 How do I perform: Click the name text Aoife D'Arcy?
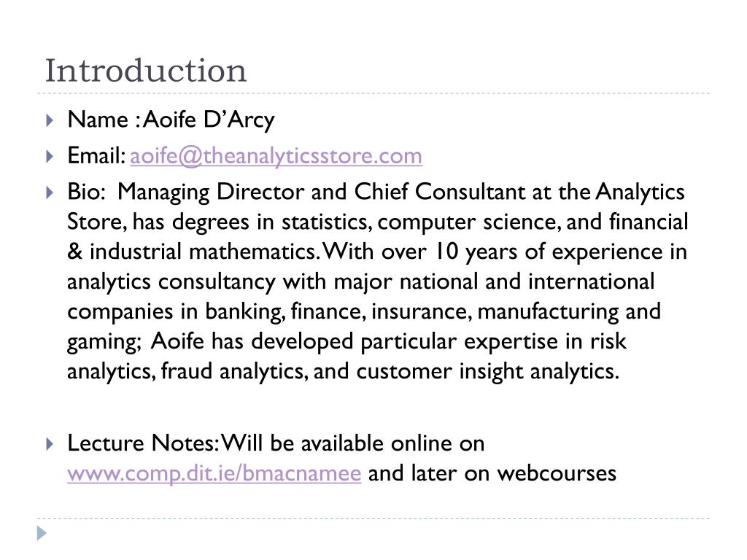209,120
